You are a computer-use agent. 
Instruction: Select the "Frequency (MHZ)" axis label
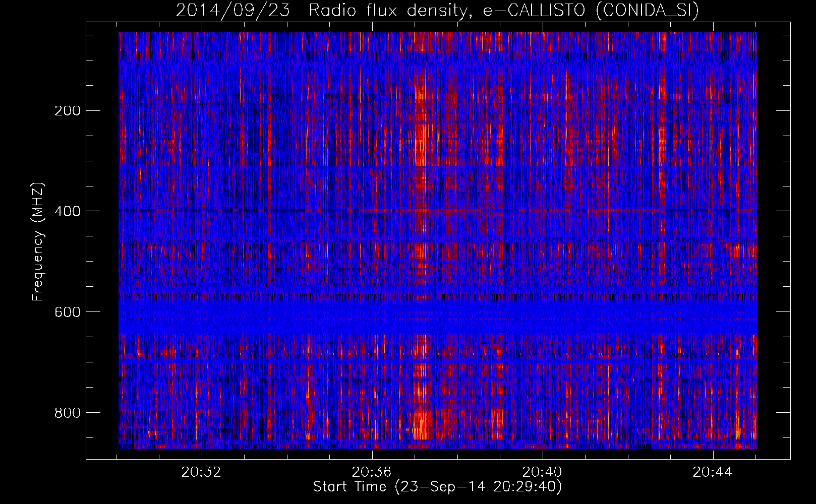point(38,241)
